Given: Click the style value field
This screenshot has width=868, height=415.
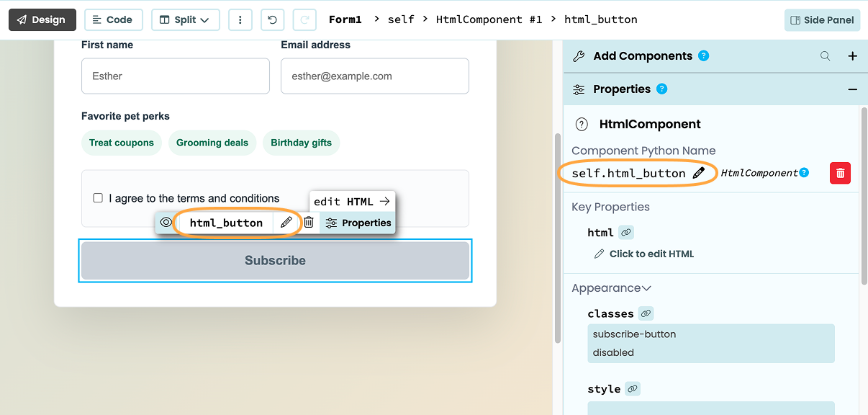Looking at the screenshot, I should 711,408.
